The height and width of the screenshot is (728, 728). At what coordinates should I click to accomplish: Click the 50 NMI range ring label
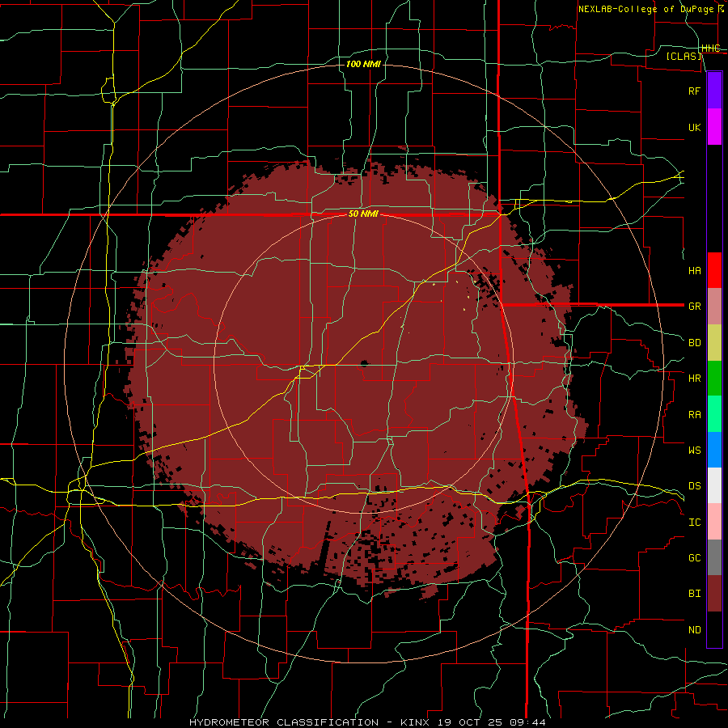[363, 214]
